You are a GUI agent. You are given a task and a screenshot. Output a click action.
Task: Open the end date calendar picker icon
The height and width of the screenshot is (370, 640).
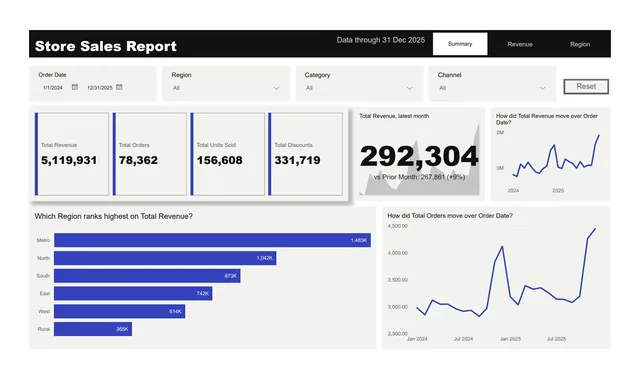[x=119, y=87]
